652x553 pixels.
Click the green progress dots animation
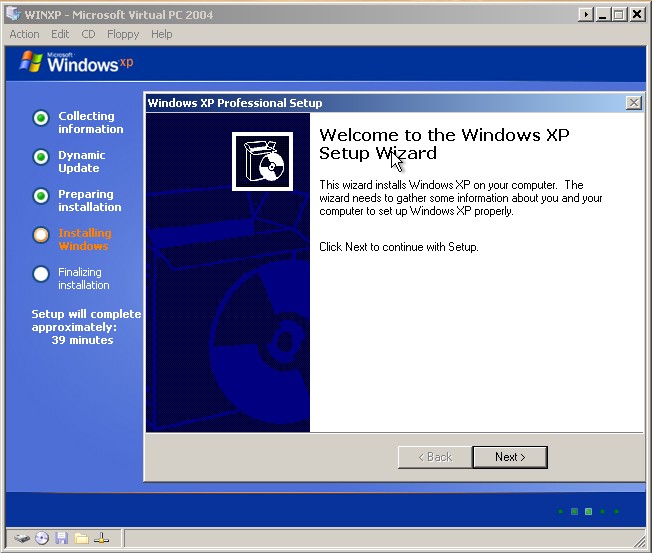point(588,511)
